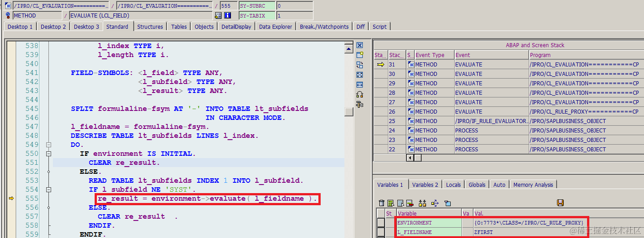Click the delete row icon with red minus
This screenshot has height=238, width=644.
(x=409, y=203)
